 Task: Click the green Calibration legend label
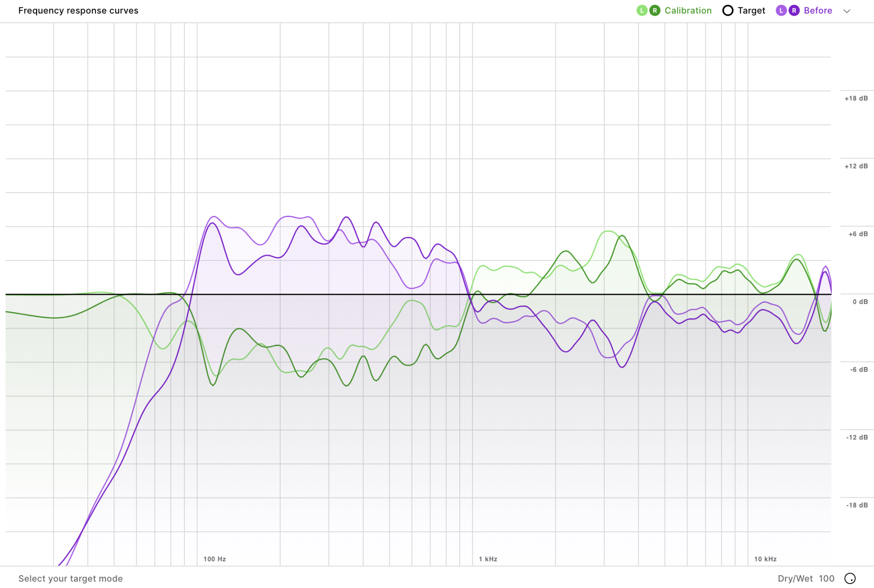[688, 10]
